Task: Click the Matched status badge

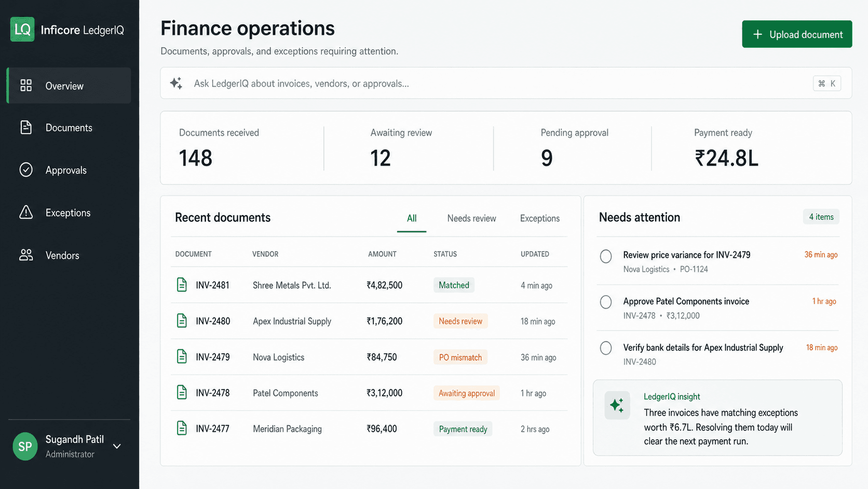Action: [454, 285]
